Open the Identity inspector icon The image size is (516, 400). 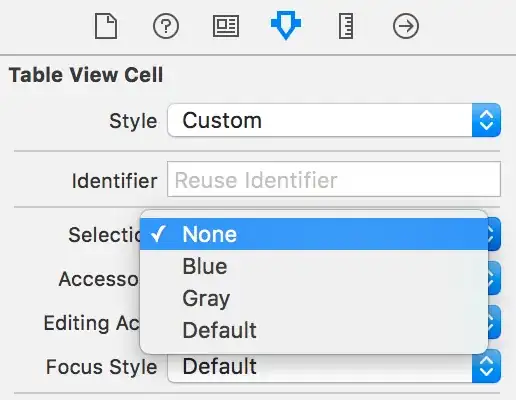click(226, 26)
